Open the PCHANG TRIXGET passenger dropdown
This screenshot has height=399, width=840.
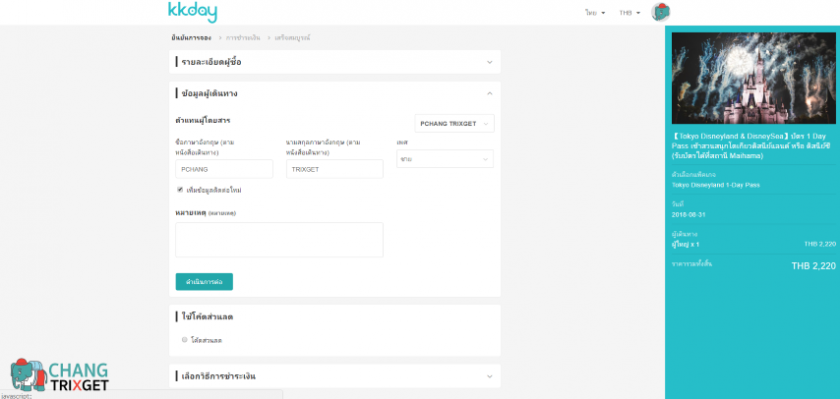(x=454, y=124)
